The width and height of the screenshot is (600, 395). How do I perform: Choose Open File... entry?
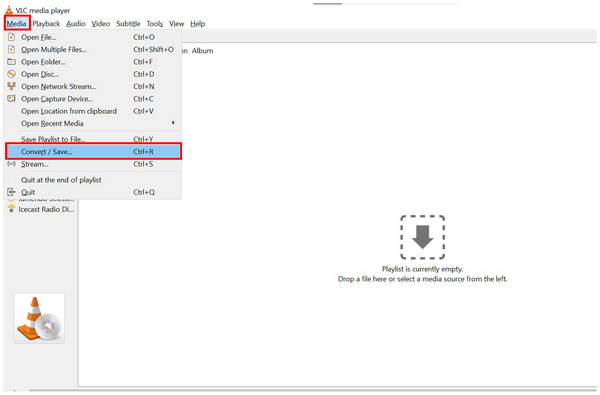(93, 37)
